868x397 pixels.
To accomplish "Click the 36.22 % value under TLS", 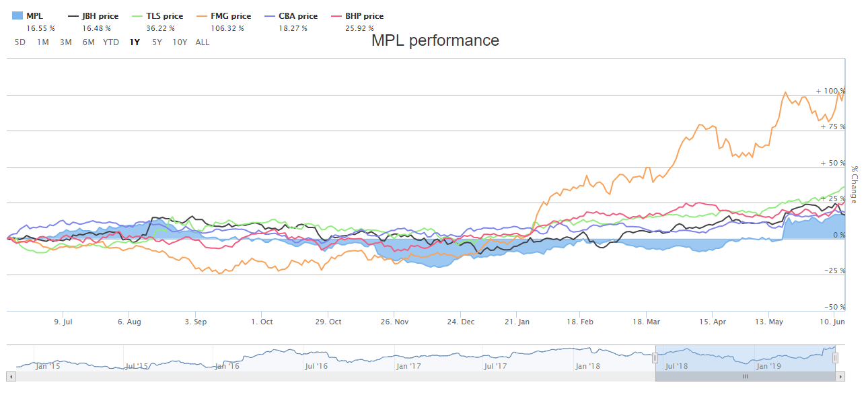I will [160, 28].
